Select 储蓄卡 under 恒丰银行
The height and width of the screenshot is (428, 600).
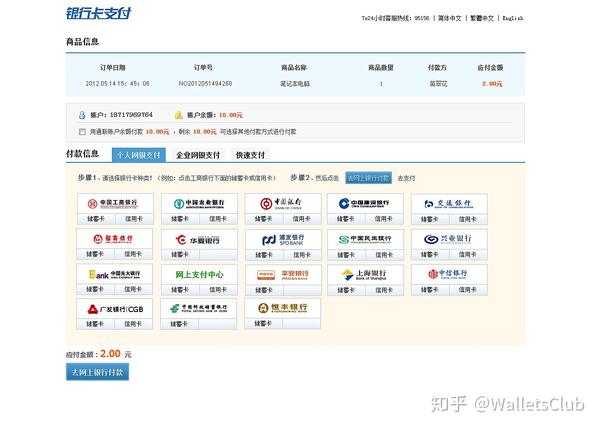pos(263,324)
